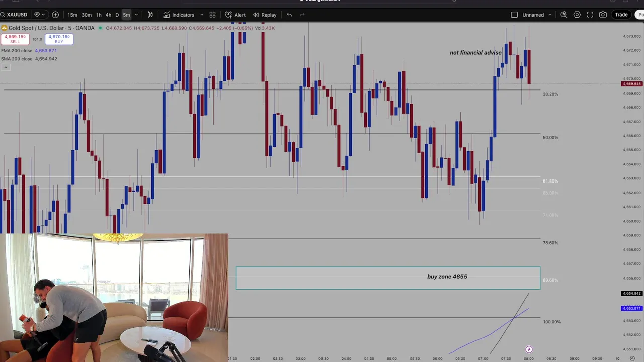This screenshot has height=362, width=644.
Task: Open chart settings hexagon icon
Action: [x=577, y=15]
